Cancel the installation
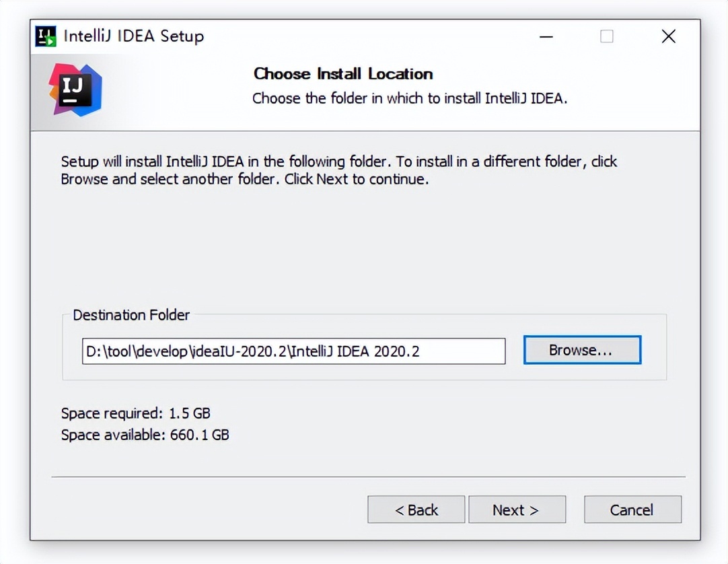Image resolution: width=728 pixels, height=564 pixels. click(632, 509)
